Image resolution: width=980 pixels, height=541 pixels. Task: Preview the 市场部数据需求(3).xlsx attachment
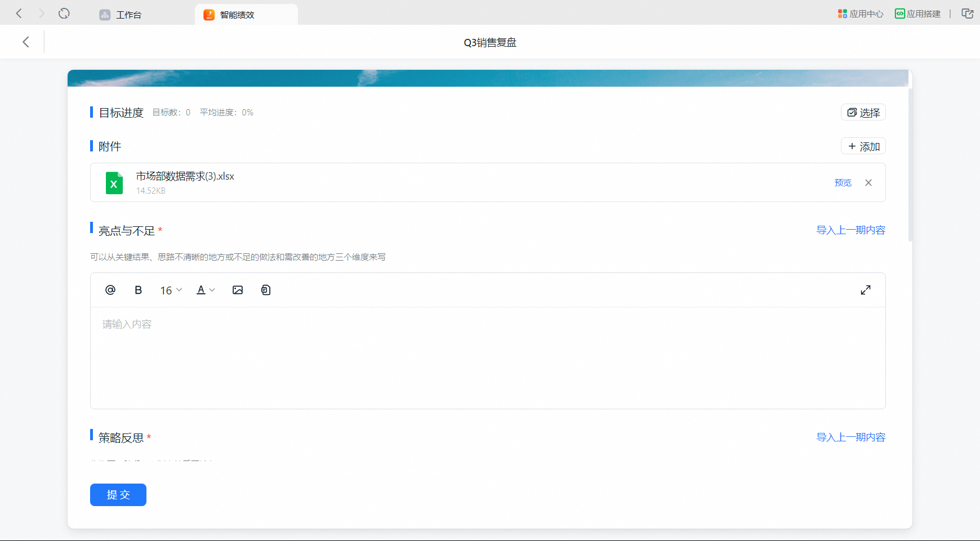[843, 182]
